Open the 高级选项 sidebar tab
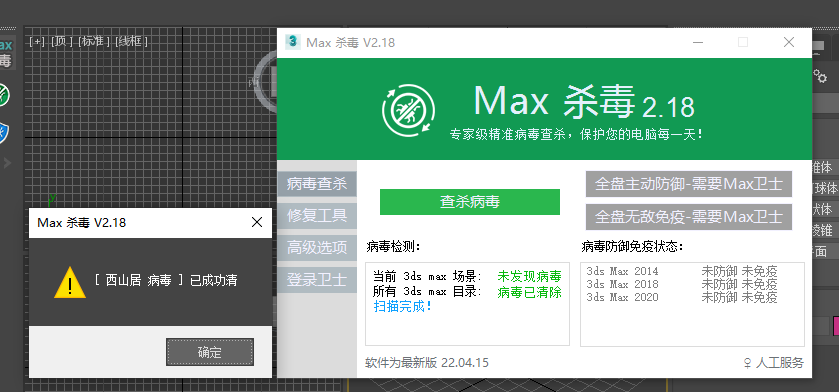This screenshot has height=392, width=839. point(317,248)
